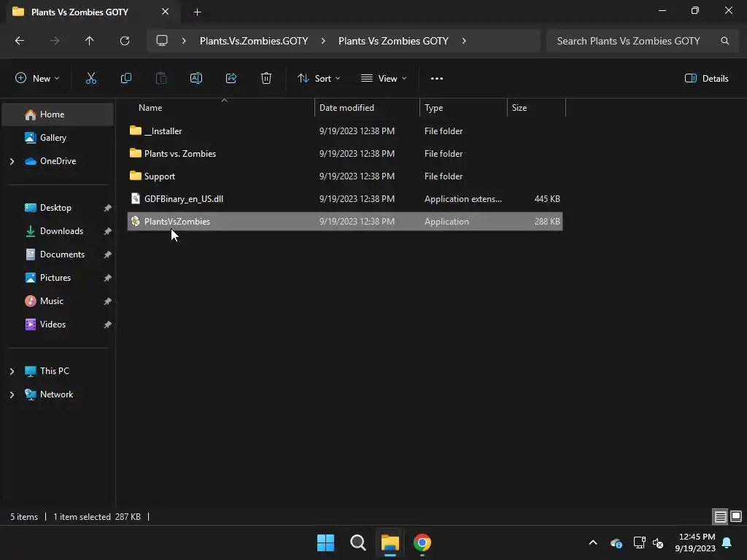Expand This PC tree node
The width and height of the screenshot is (747, 560).
point(12,371)
